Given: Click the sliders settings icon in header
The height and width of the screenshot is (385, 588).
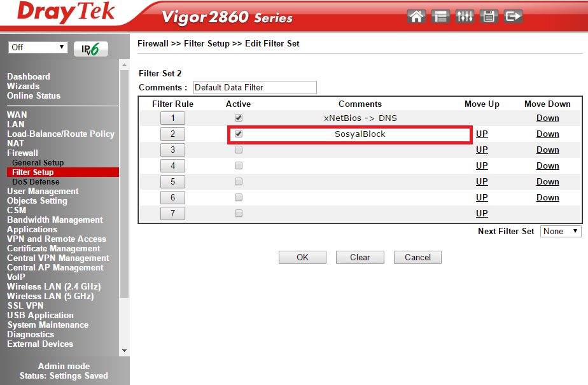Looking at the screenshot, I should (465, 17).
